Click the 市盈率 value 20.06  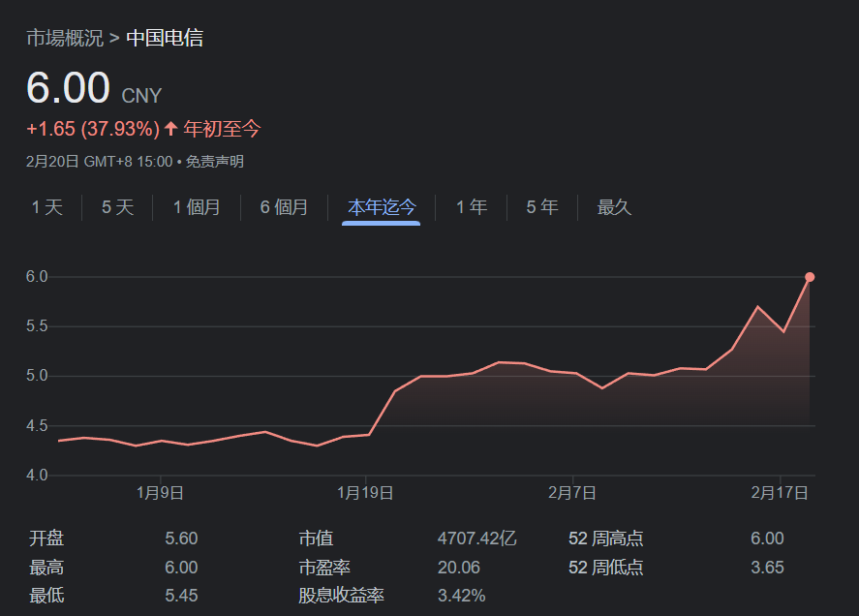(x=458, y=568)
